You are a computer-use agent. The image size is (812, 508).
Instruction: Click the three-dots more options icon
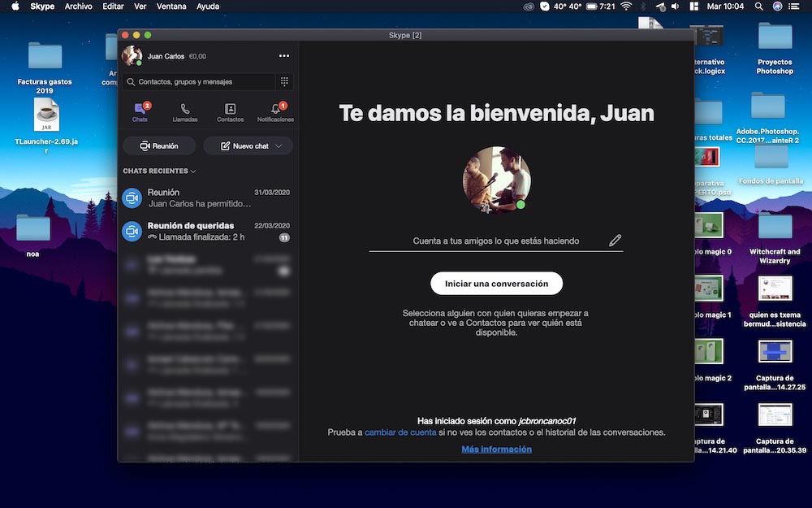click(284, 56)
